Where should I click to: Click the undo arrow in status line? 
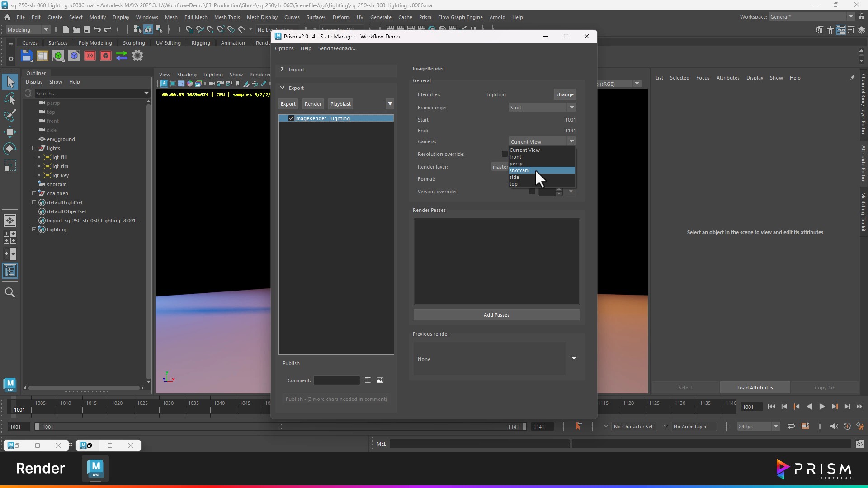[97, 29]
